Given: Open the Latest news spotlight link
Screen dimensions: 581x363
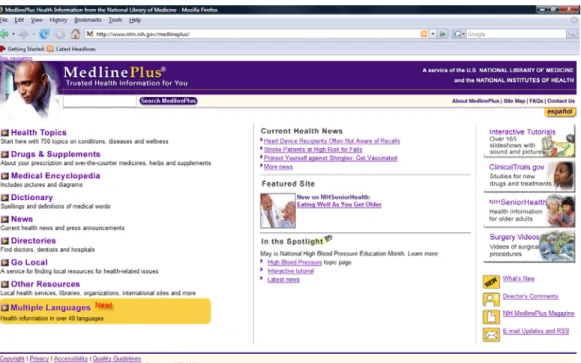Looking at the screenshot, I should [283, 280].
